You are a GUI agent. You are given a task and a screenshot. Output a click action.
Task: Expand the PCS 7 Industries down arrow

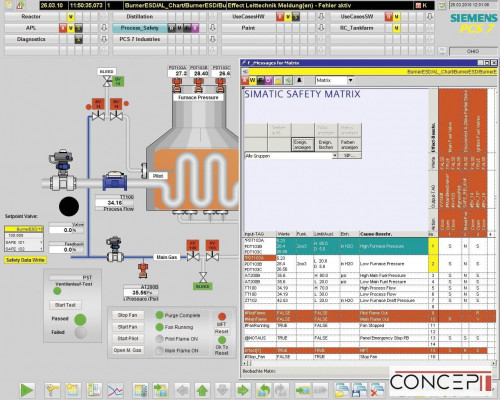point(213,39)
